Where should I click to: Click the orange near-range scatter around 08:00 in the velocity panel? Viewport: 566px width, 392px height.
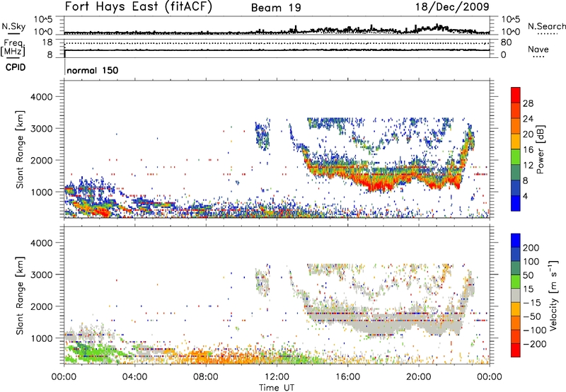(x=202, y=357)
